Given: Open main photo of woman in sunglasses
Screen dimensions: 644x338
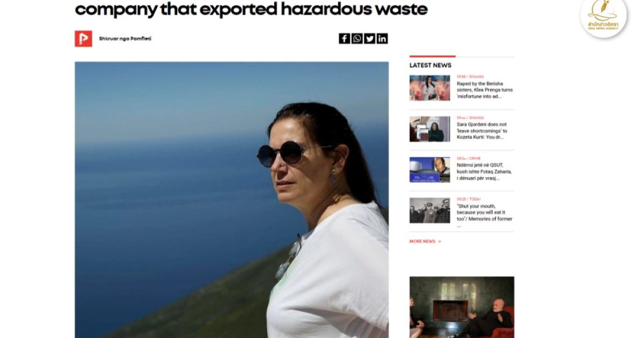Looking at the screenshot, I should (x=232, y=200).
